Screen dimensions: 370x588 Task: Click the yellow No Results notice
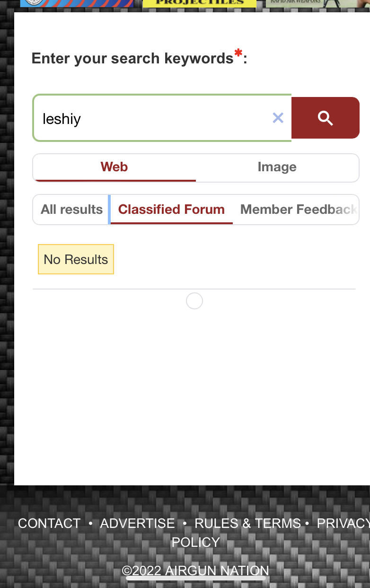[x=76, y=259]
